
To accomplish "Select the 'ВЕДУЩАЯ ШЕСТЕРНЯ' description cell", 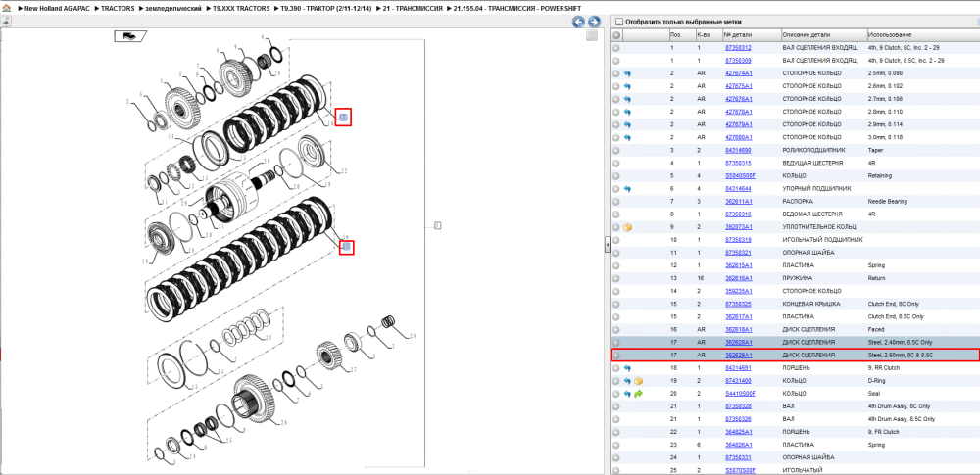I will [810, 164].
